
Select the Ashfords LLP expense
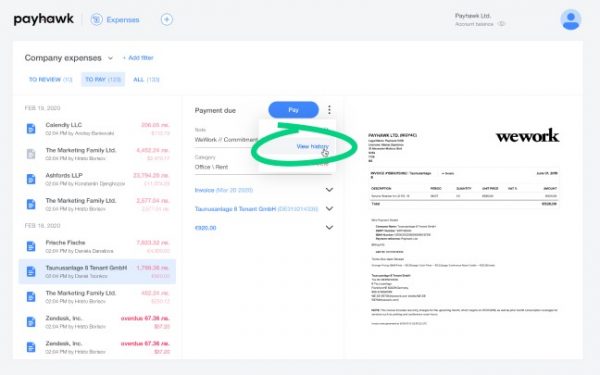(97, 179)
